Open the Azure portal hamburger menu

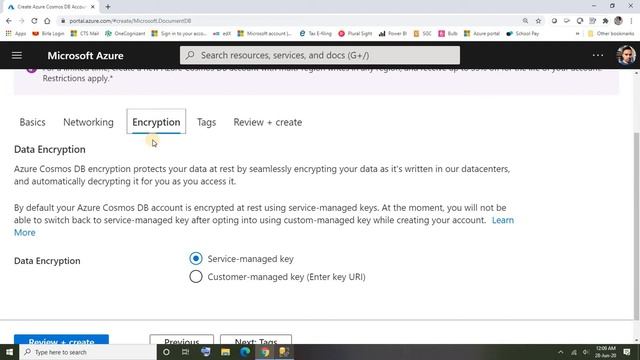tap(17, 55)
